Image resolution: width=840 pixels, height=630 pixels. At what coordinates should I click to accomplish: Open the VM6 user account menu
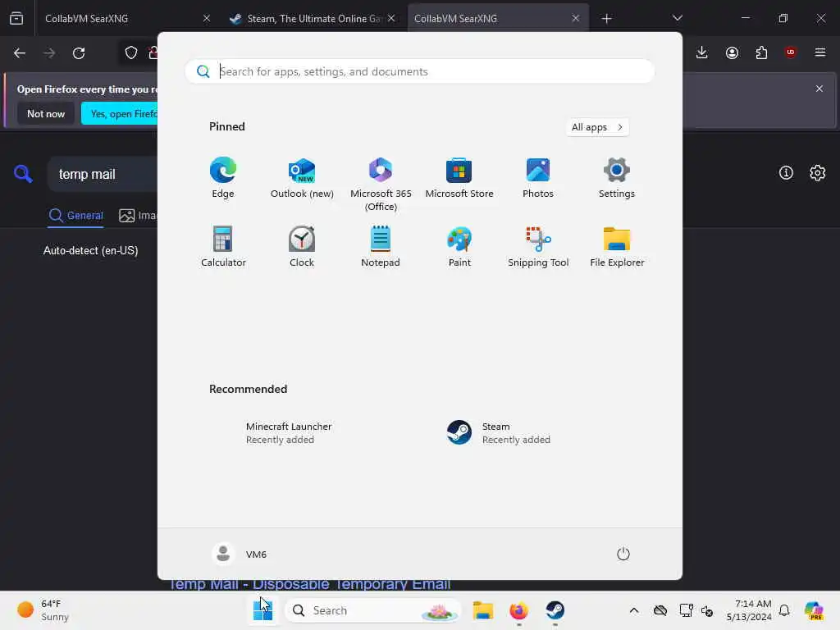240,554
